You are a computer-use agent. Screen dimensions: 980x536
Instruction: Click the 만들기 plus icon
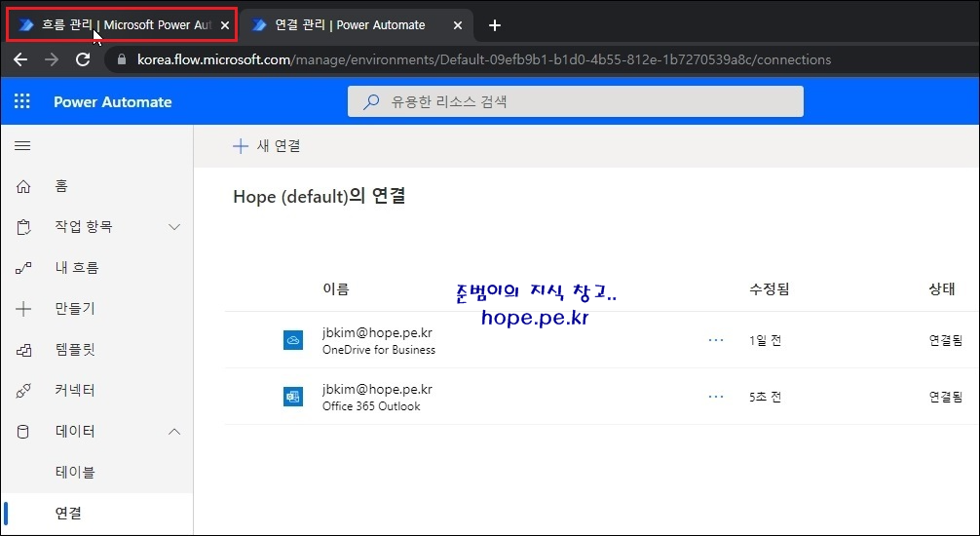[23, 308]
